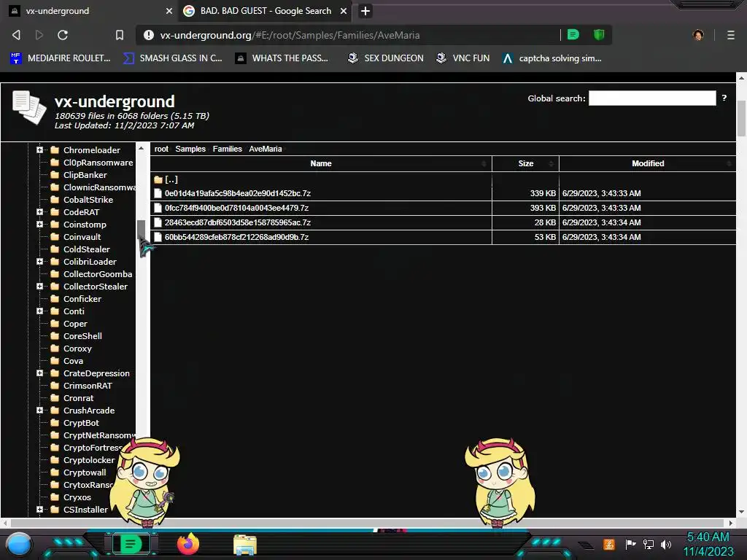Select the CobaltStrike folder
Viewport: 747px width, 560px height.
tap(88, 200)
